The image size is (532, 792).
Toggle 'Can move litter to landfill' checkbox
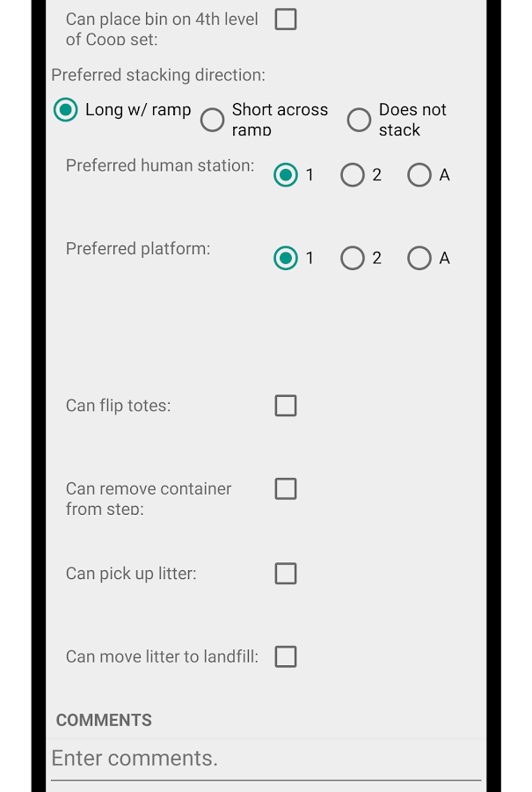(286, 656)
